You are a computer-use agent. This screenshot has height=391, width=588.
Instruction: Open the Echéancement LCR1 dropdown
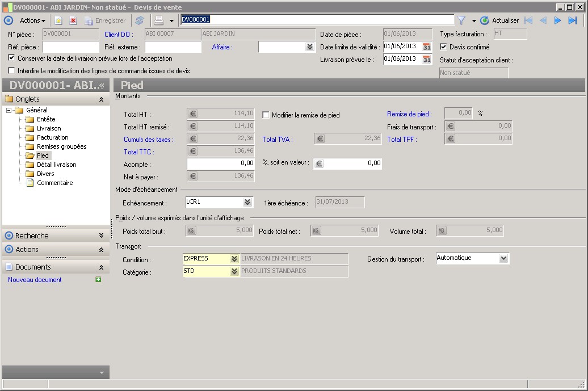[247, 202]
